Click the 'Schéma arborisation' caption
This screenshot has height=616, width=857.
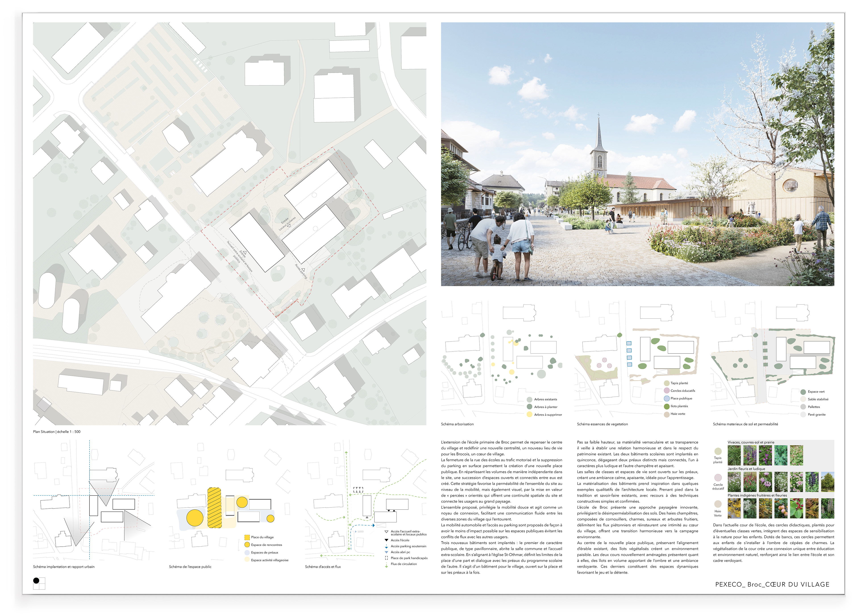457,424
